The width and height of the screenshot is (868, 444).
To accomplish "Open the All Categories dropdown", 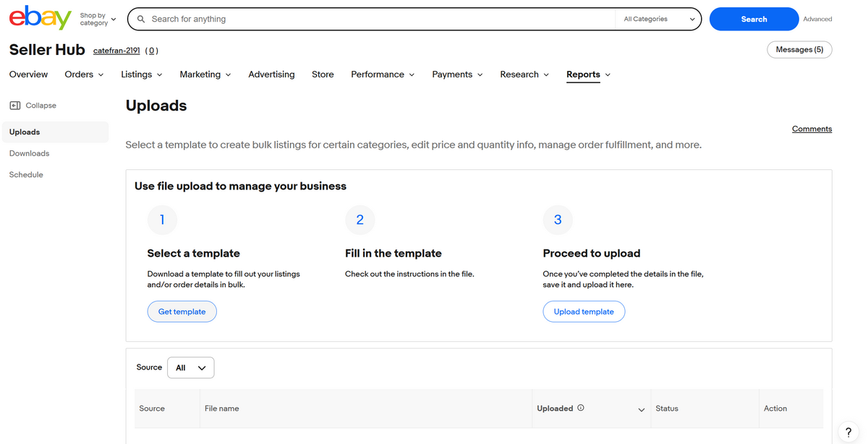I will click(658, 18).
